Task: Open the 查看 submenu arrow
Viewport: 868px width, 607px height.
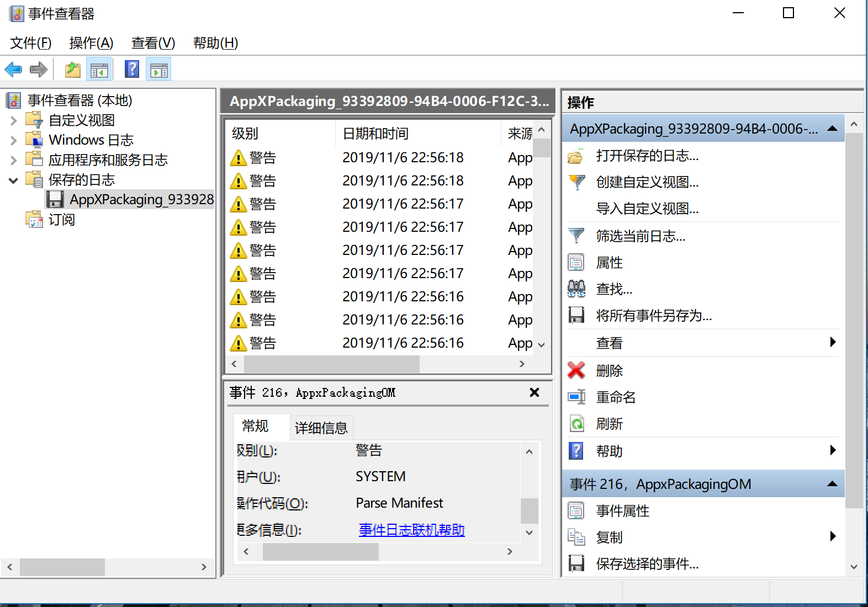Action: tap(833, 342)
